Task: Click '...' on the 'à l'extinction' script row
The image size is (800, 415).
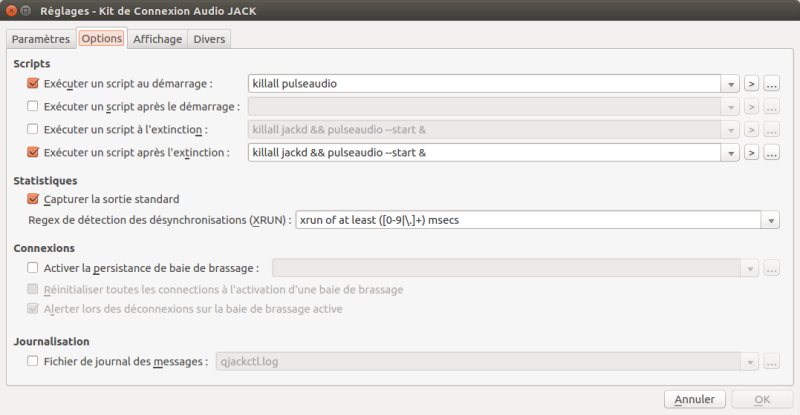Action: (771, 130)
